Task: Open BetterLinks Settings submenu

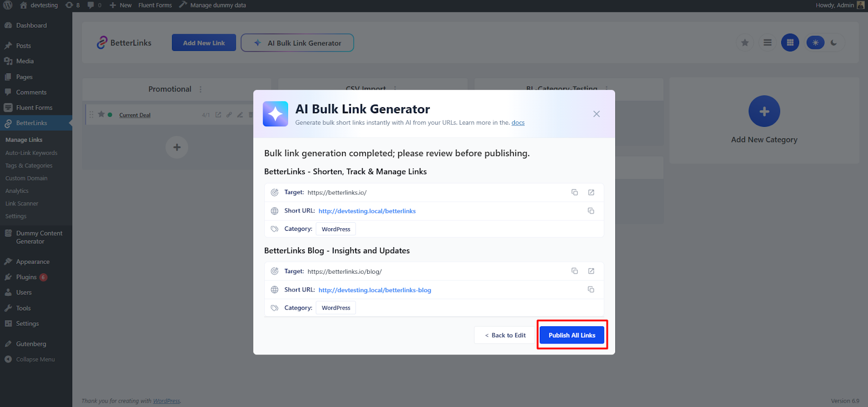Action: 16,216
